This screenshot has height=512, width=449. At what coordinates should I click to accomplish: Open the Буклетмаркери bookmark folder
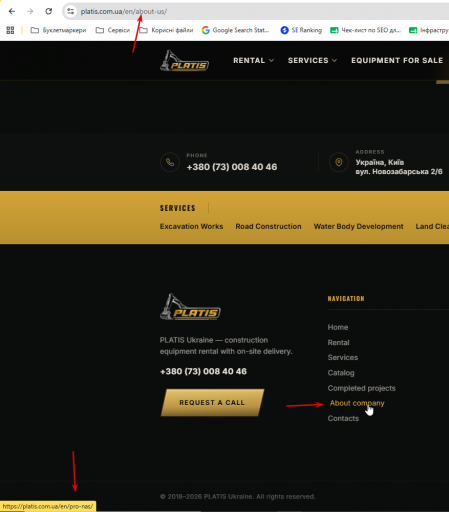coord(58,30)
